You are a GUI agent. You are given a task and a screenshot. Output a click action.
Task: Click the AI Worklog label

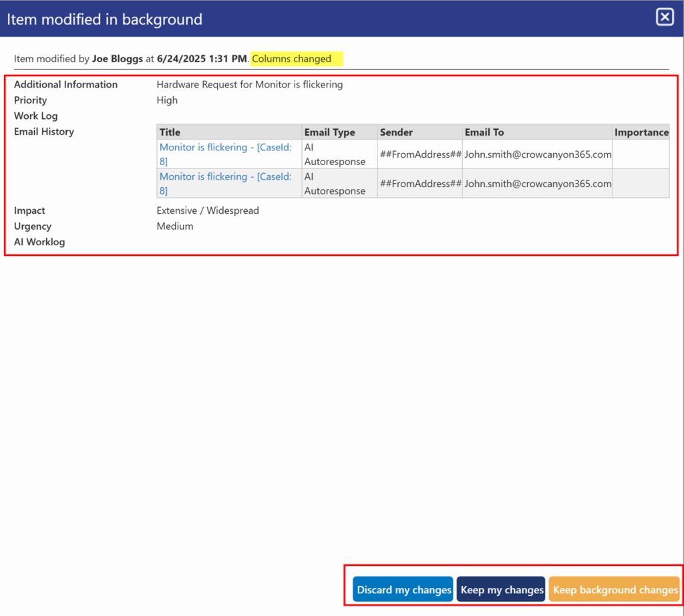39,242
